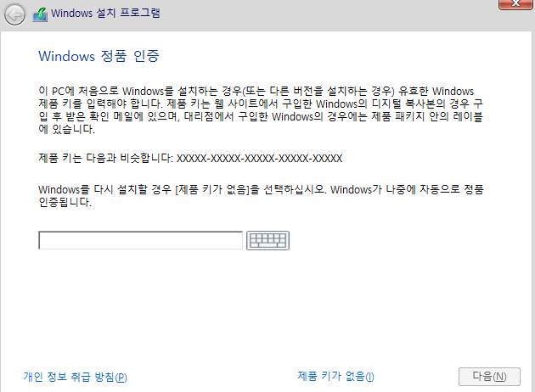535x392 pixels.
Task: Focus the product key input field
Action: [x=141, y=240]
